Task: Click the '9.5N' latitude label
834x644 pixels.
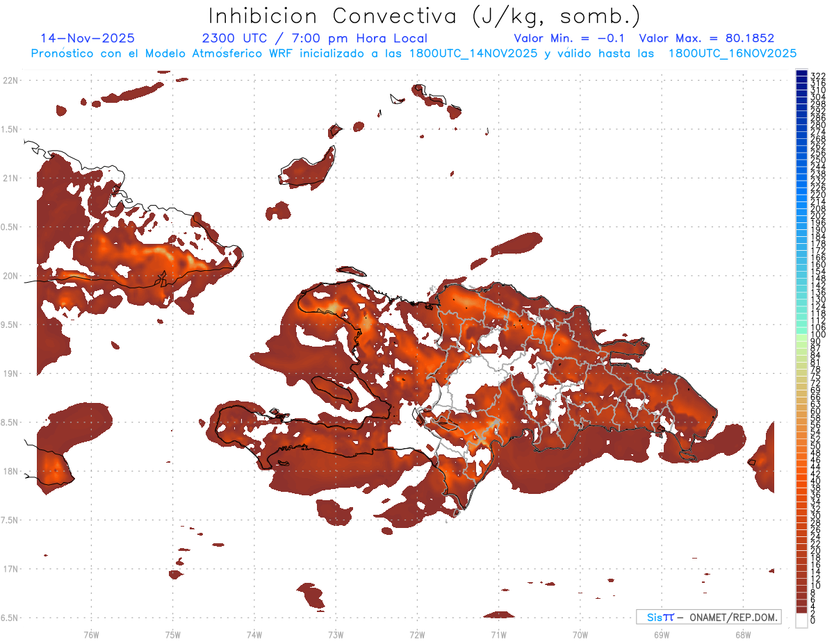Action: pos(10,324)
